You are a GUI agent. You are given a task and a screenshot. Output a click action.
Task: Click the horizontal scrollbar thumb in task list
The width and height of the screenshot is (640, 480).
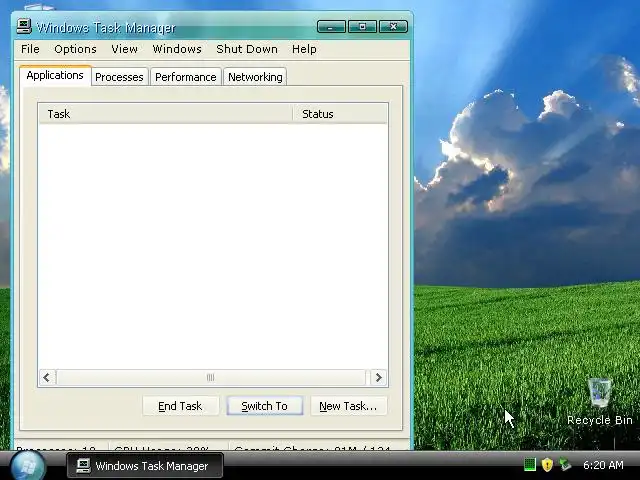(211, 378)
